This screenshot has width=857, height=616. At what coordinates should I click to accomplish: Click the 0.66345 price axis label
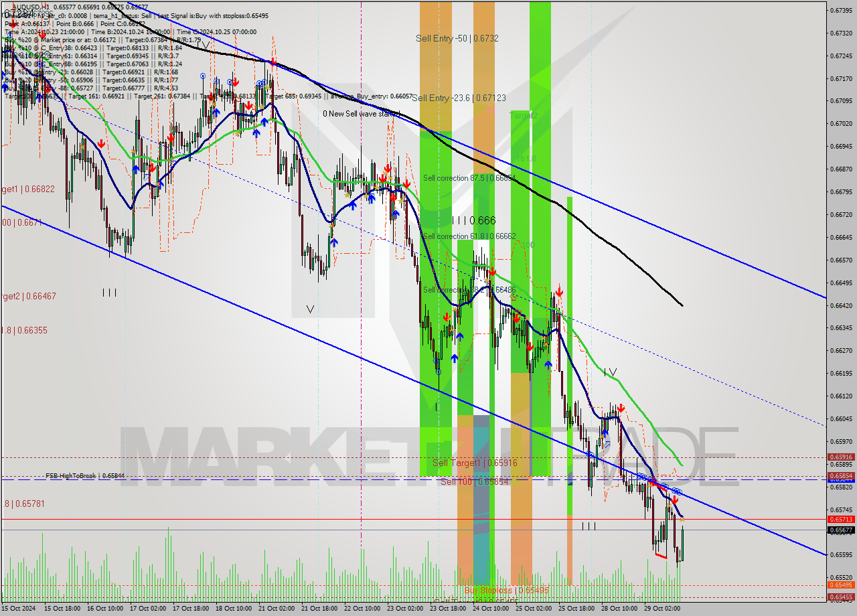pos(842,328)
